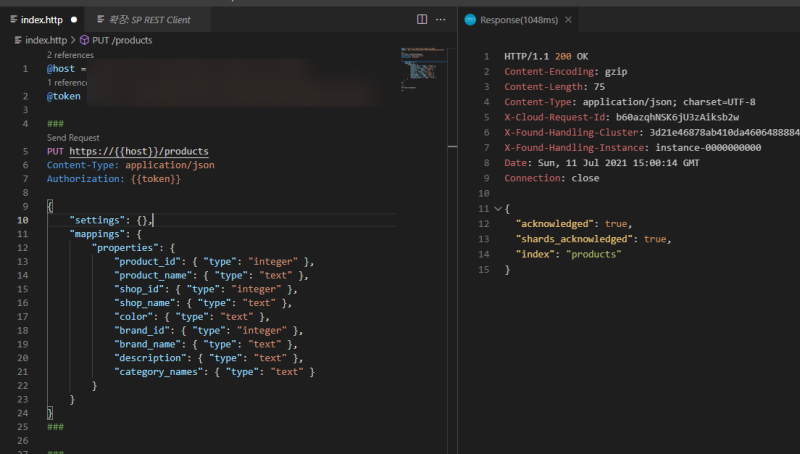Place cursor on the "settings" line
The image size is (800, 454).
[x=110, y=219]
